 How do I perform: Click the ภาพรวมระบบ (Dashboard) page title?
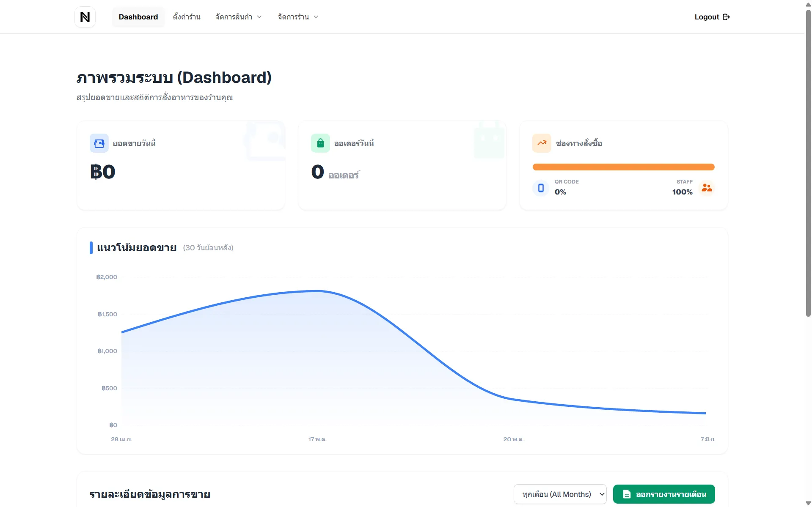(174, 78)
